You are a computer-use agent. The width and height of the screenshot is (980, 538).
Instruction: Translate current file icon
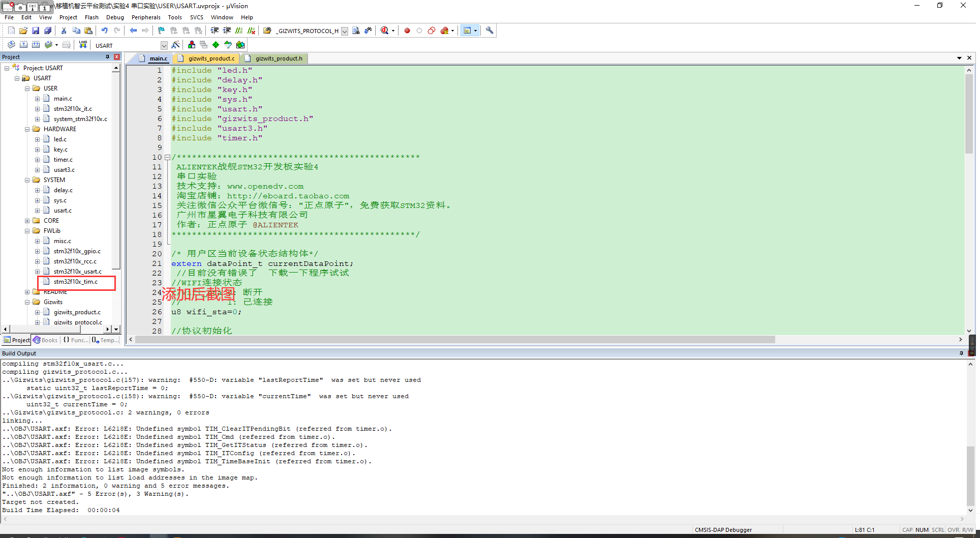click(11, 45)
